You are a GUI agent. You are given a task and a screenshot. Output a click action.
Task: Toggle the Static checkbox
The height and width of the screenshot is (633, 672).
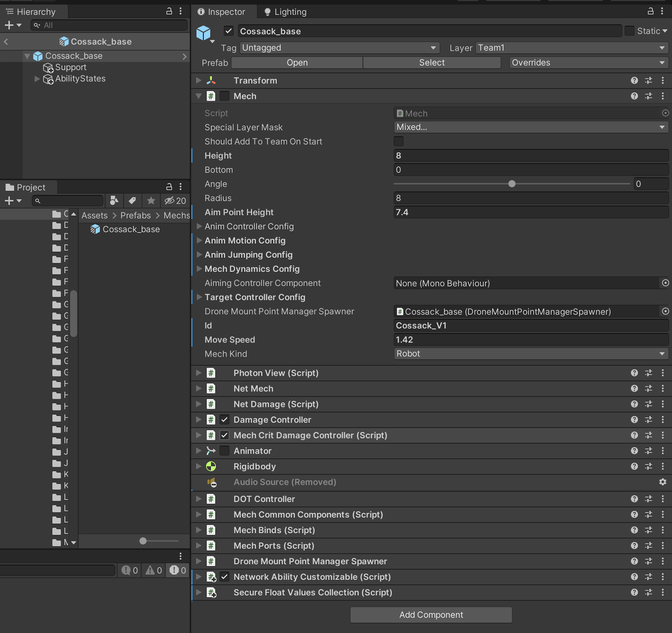(629, 31)
